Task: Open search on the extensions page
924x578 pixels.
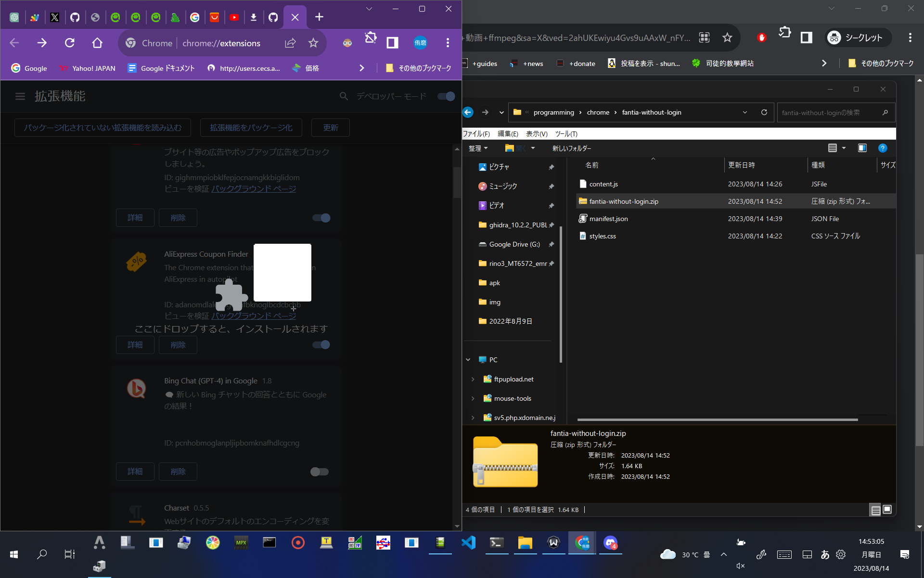Action: click(x=343, y=96)
